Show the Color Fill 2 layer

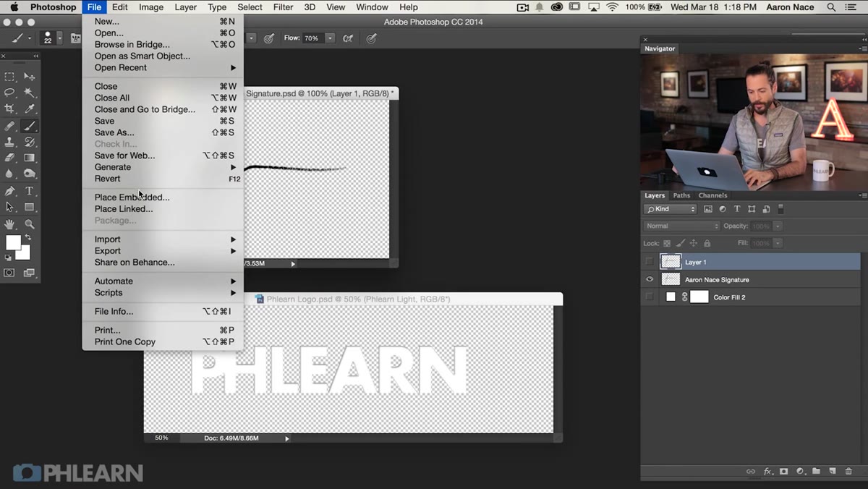pos(649,297)
